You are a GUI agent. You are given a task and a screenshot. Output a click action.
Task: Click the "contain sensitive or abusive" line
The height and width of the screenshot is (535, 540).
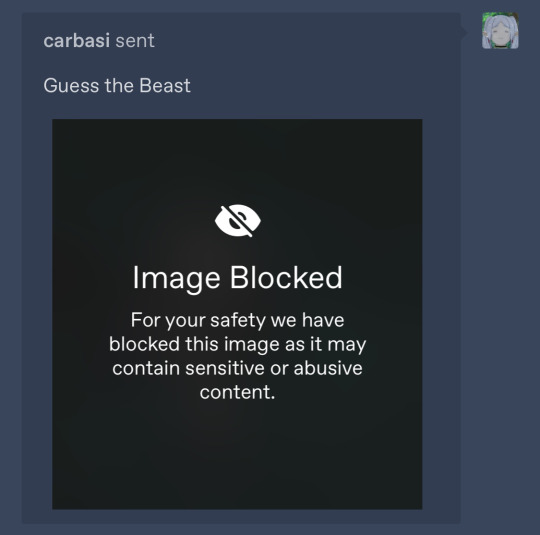click(237, 368)
